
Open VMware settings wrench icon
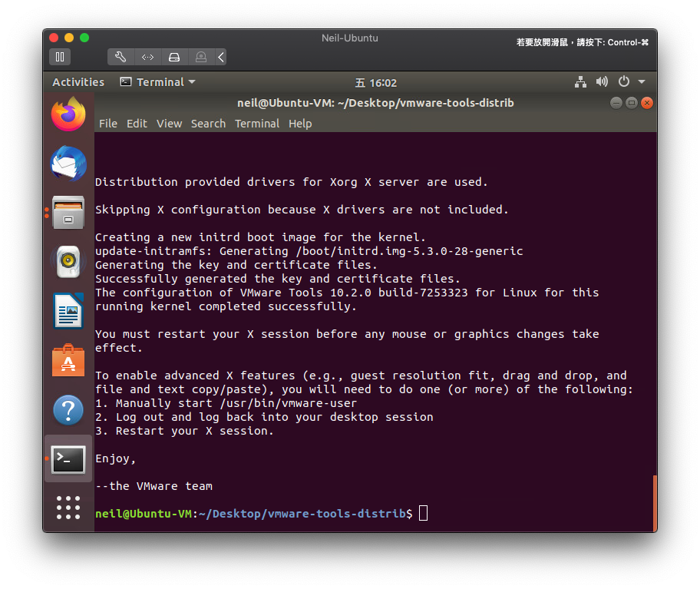[x=121, y=57]
